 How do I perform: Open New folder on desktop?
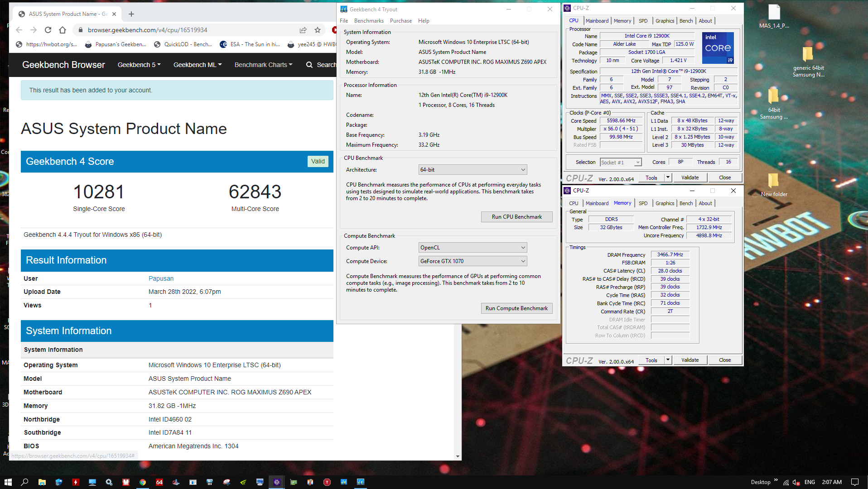774,185
